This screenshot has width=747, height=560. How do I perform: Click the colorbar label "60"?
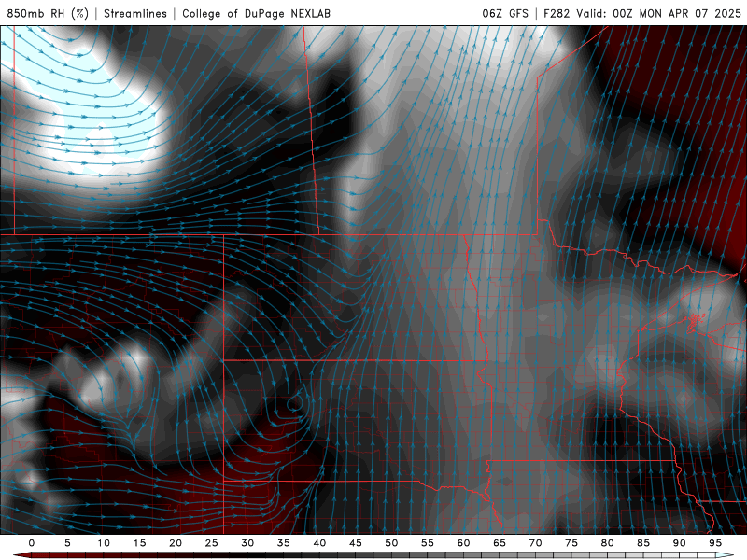click(x=463, y=543)
